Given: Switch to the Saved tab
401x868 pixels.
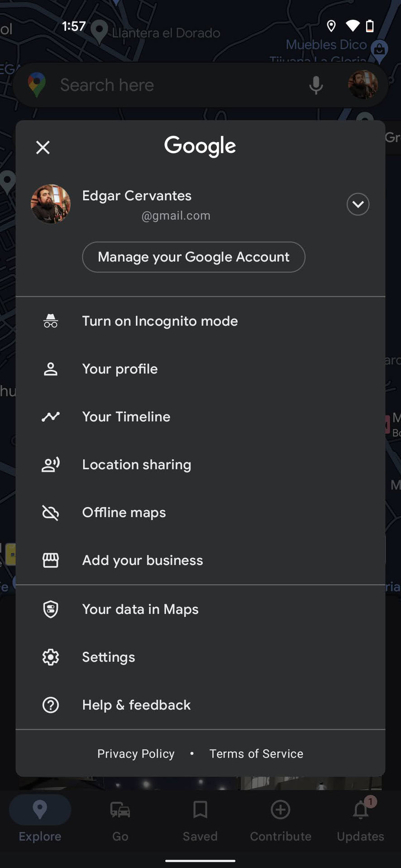Looking at the screenshot, I should 200,819.
